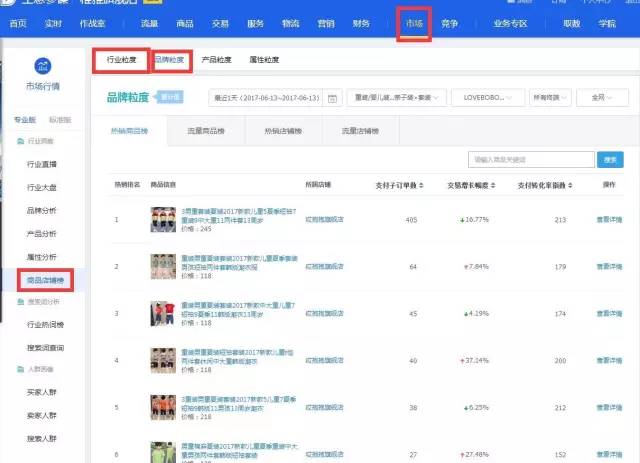Open 首页 in top navigation
Screen dimensions: 640x463
(18, 24)
